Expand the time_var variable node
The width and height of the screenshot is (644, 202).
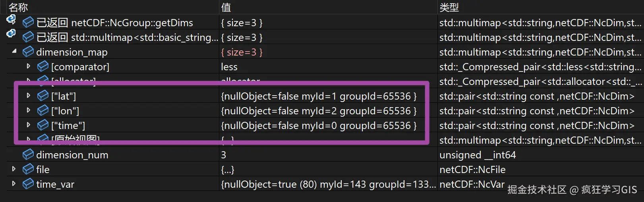[x=14, y=183]
